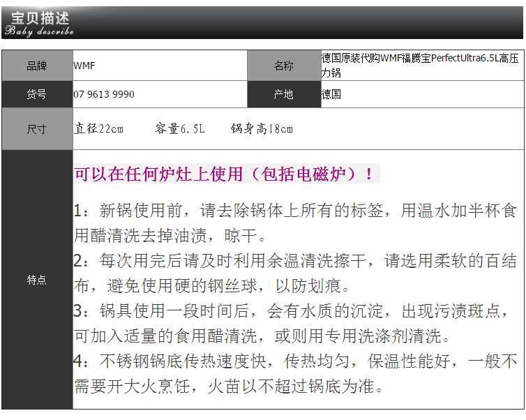
Task: Click the line 可加入适量的食用醋清洗
Action: click(x=262, y=336)
